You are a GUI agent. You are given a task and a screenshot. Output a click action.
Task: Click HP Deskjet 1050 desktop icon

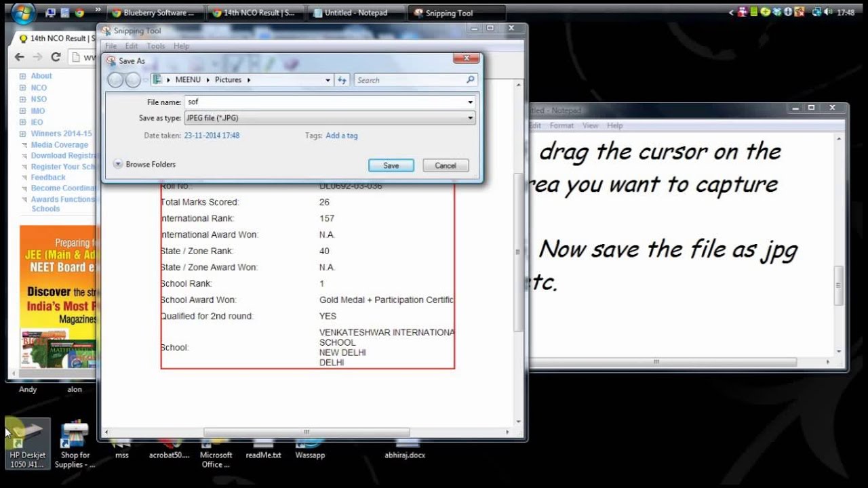[x=28, y=443]
